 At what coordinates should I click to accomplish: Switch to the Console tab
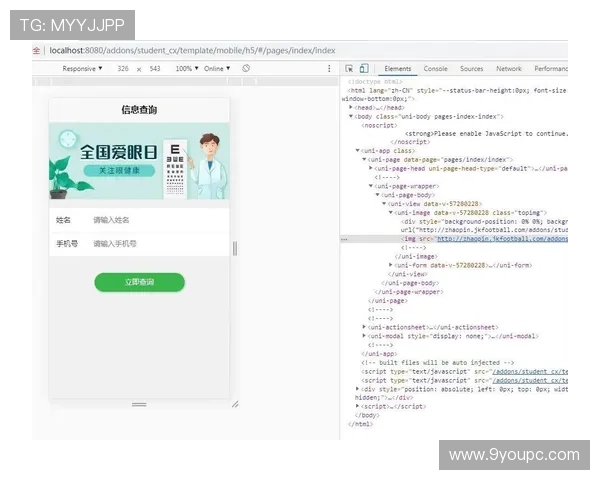tap(435, 69)
